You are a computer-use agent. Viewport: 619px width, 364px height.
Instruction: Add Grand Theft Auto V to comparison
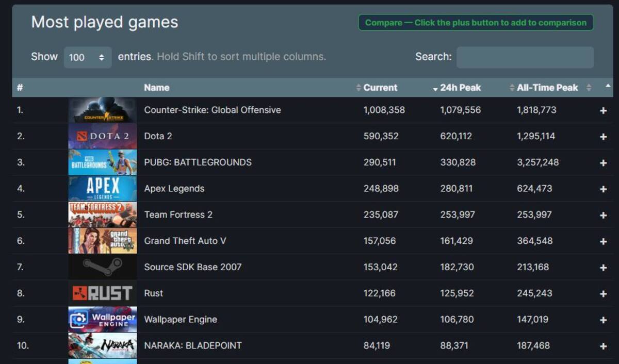coord(603,241)
